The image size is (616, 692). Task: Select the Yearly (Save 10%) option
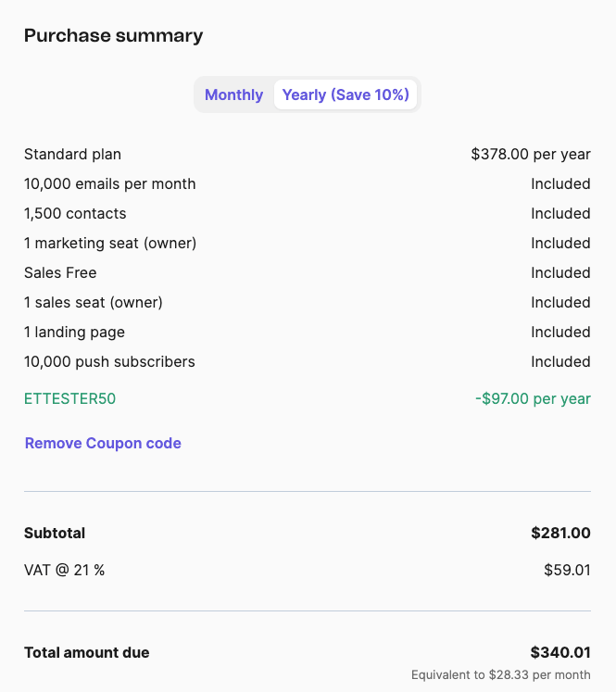coord(346,94)
